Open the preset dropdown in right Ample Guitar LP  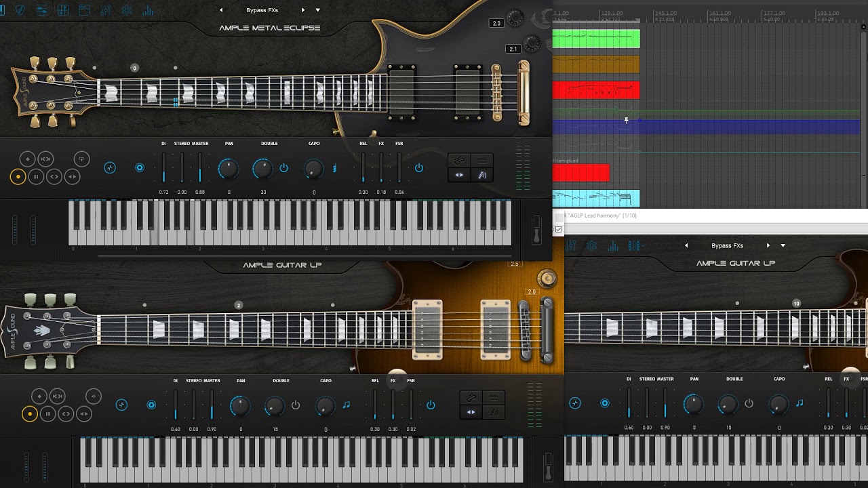[x=783, y=245]
